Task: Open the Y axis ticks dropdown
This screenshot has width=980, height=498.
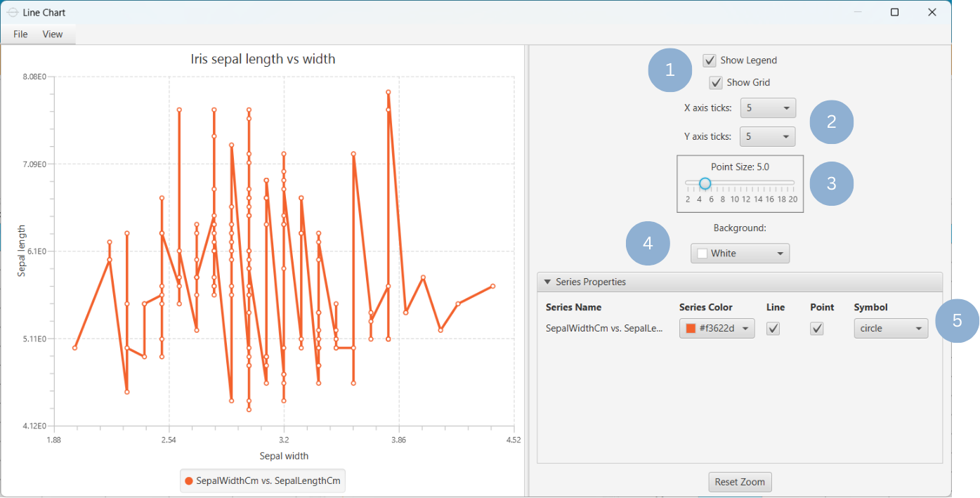Action: (x=768, y=136)
